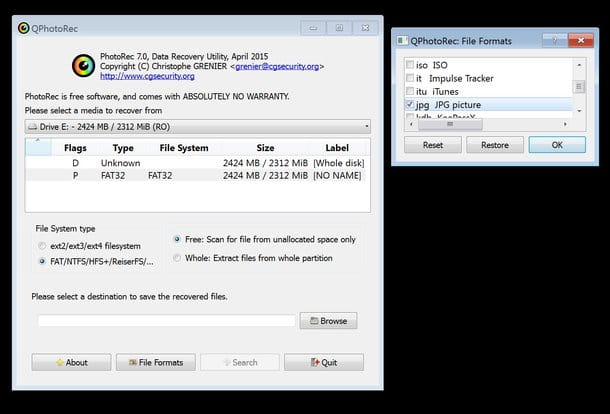Click the folder icon on Browse button
The image size is (610, 414).
(x=314, y=321)
